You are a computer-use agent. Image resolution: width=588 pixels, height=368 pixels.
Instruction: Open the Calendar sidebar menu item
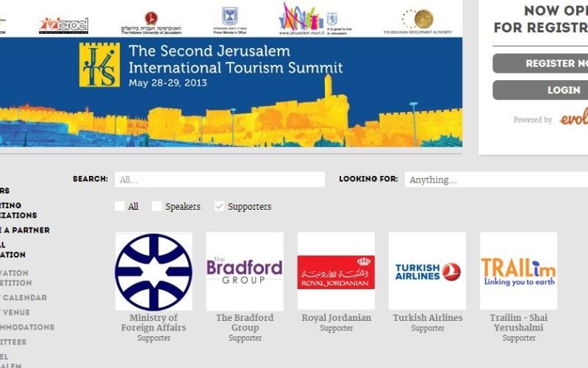point(24,298)
